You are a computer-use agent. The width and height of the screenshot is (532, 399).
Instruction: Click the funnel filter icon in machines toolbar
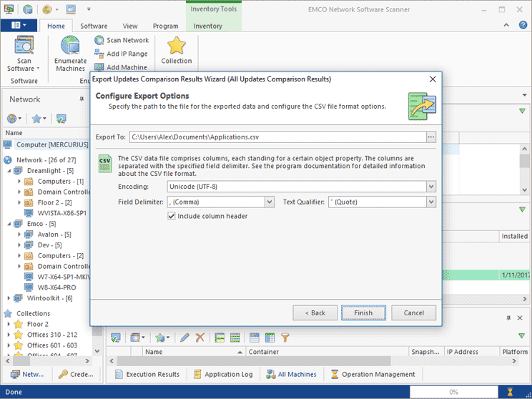285,338
